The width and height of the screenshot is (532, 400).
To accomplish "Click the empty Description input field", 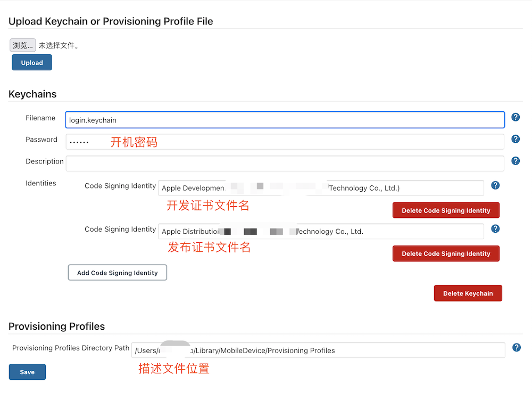I will (285, 164).
